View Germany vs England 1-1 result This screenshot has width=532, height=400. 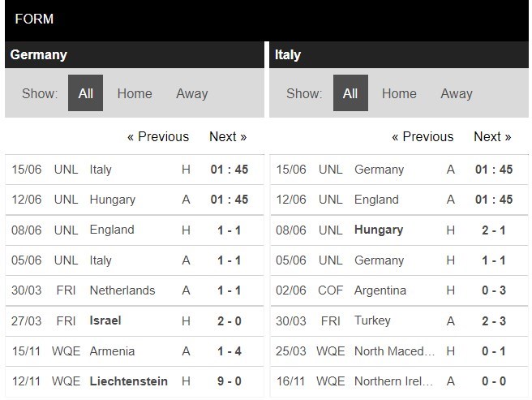point(231,230)
